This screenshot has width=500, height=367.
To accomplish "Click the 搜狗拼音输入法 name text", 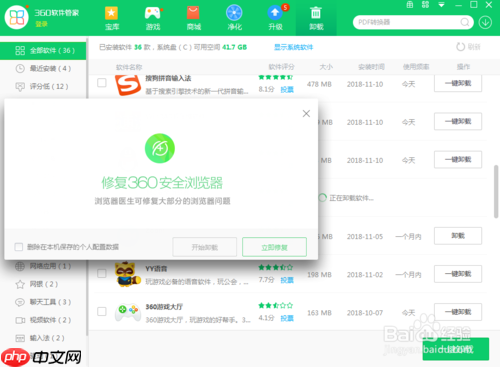I will [168, 78].
